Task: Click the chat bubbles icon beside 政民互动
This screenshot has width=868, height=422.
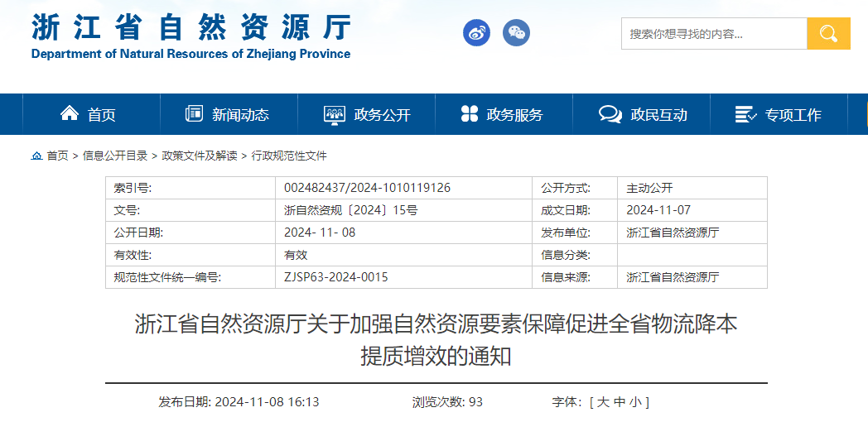Action: click(x=610, y=114)
